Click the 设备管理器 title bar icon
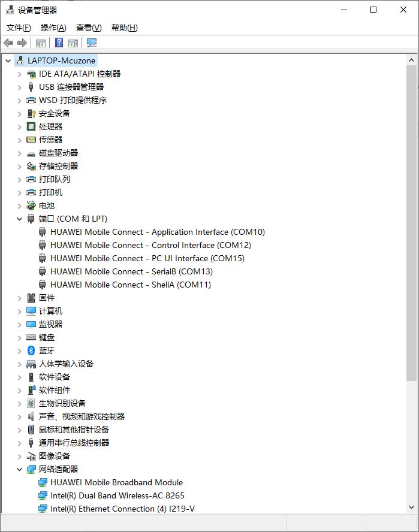Image resolution: width=419 pixels, height=532 pixels. click(10, 10)
